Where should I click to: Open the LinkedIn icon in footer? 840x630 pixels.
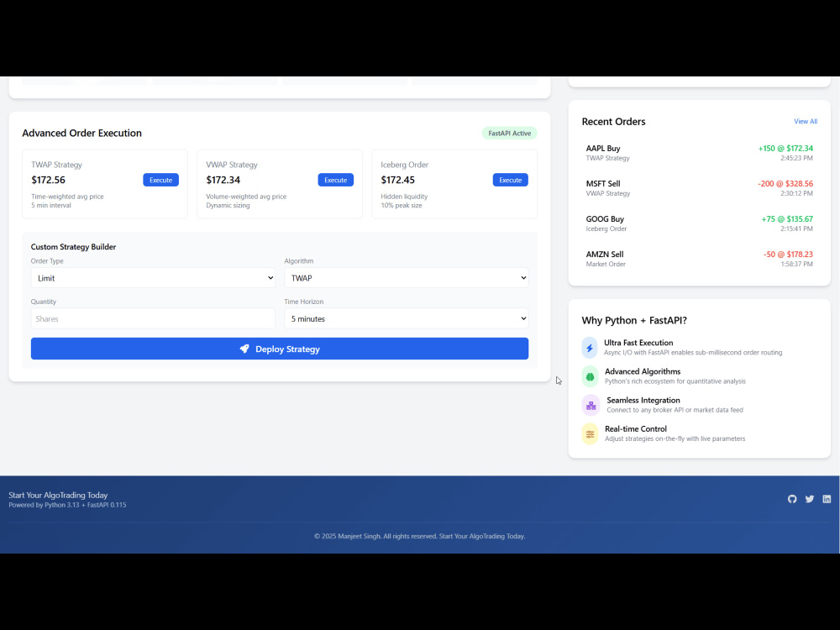(x=827, y=499)
